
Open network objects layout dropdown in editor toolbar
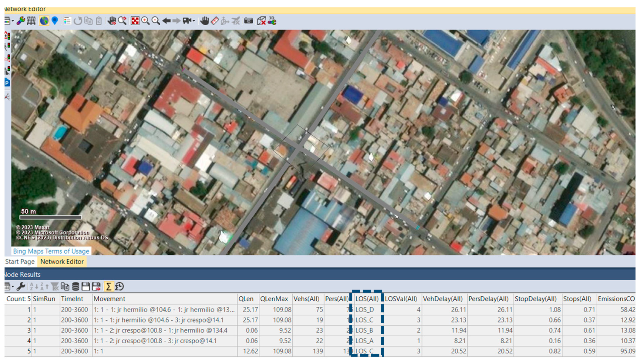click(x=13, y=21)
